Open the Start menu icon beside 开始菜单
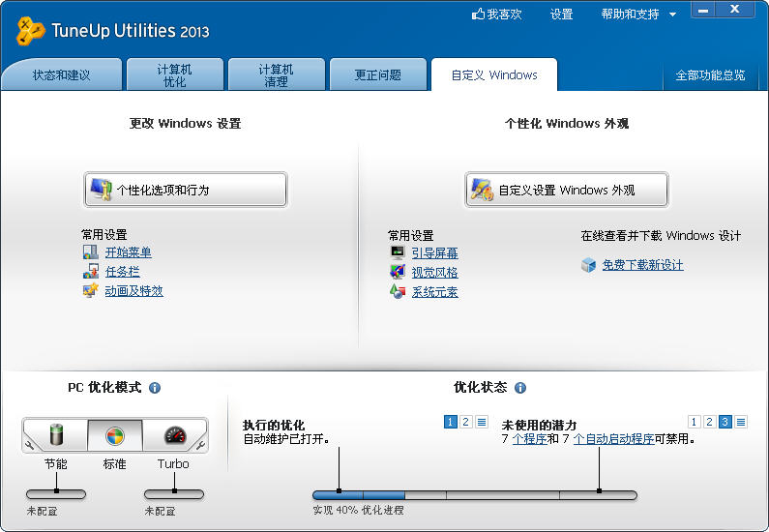The width and height of the screenshot is (769, 532). pos(90,252)
